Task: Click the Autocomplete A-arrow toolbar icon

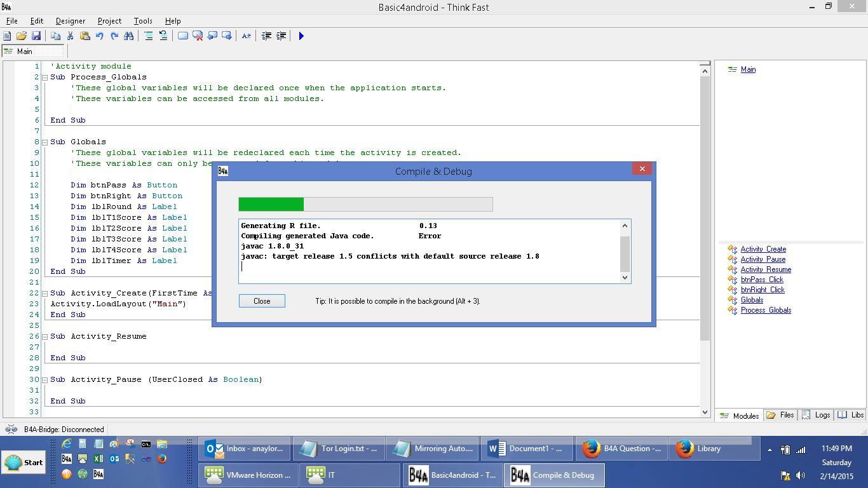Action: click(246, 36)
